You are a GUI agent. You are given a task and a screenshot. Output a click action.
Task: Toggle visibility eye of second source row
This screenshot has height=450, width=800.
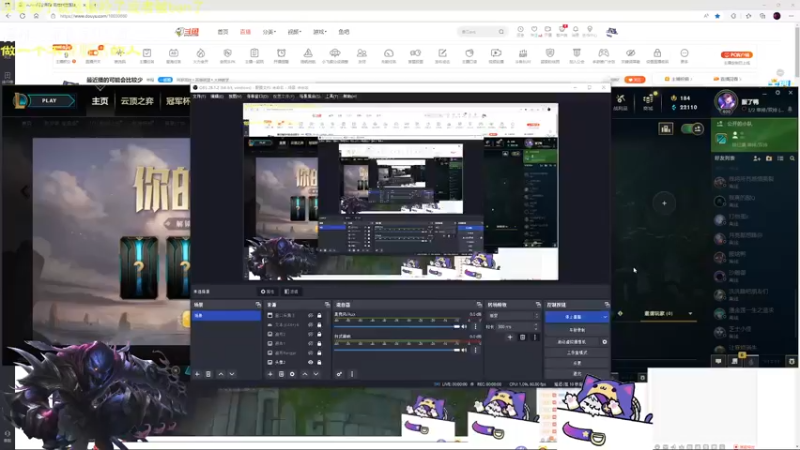pos(310,324)
